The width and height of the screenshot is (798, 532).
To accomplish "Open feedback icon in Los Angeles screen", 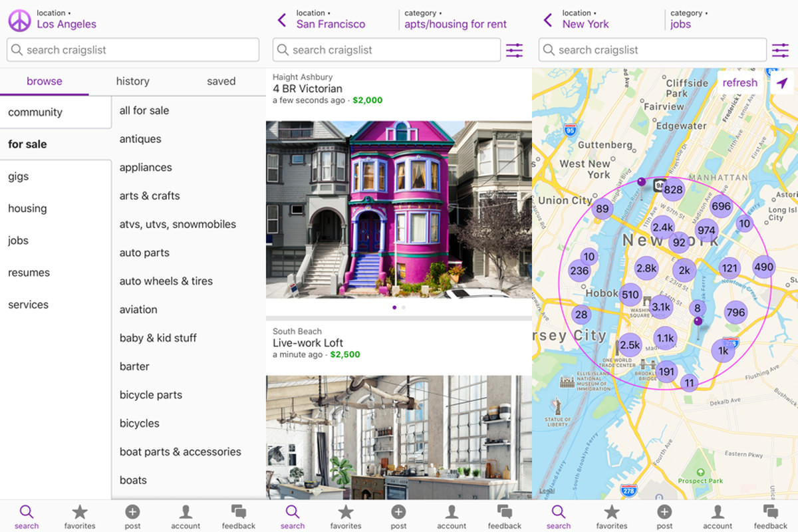I will 239,516.
